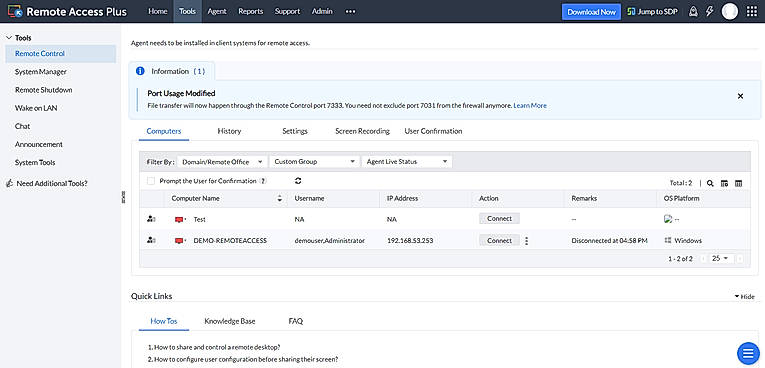Switch to the FAQ tab
This screenshot has width=765, height=368.
click(296, 321)
